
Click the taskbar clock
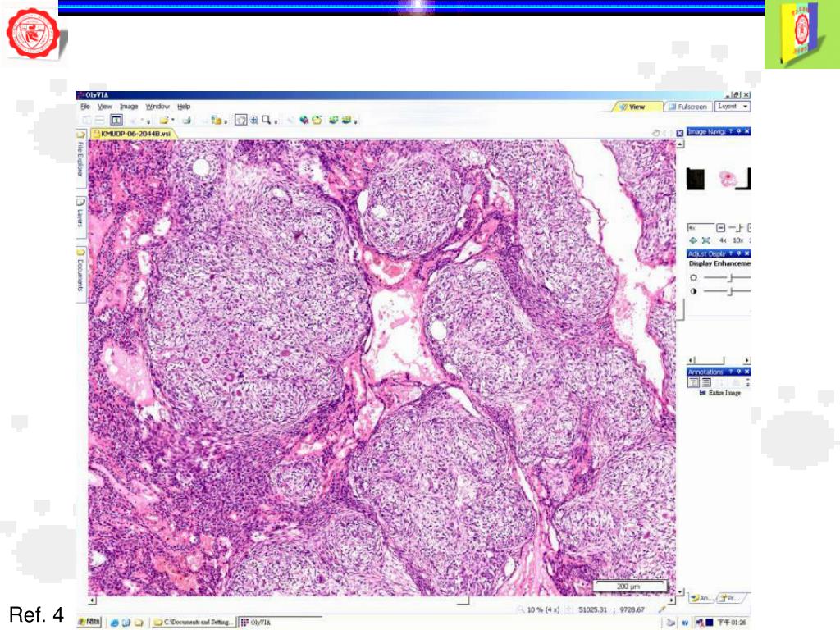733,623
